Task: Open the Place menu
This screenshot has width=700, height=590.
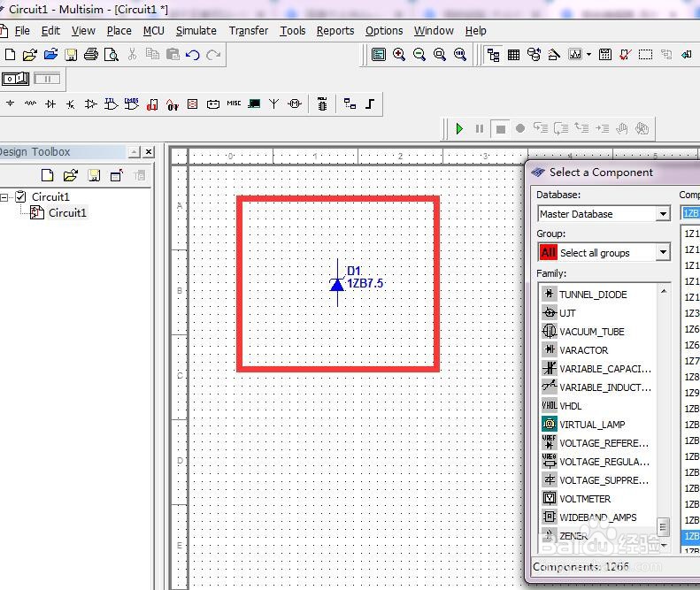Action: (x=119, y=31)
